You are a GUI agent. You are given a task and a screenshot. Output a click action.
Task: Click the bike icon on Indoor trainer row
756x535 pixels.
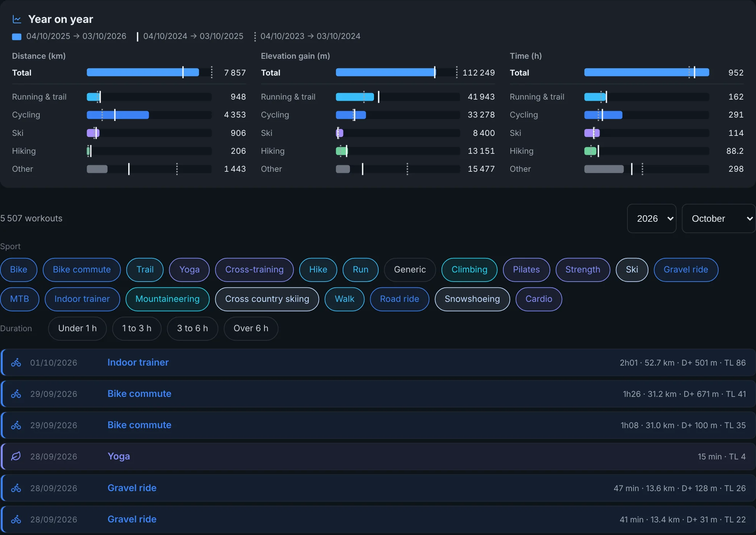tap(16, 363)
